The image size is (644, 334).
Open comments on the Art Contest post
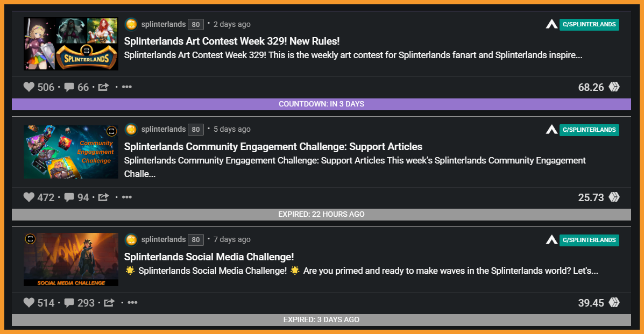click(69, 87)
